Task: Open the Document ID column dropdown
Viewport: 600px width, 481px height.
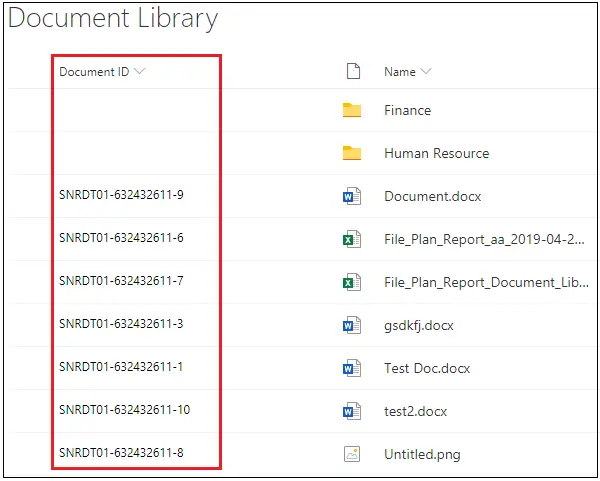Action: tap(139, 72)
